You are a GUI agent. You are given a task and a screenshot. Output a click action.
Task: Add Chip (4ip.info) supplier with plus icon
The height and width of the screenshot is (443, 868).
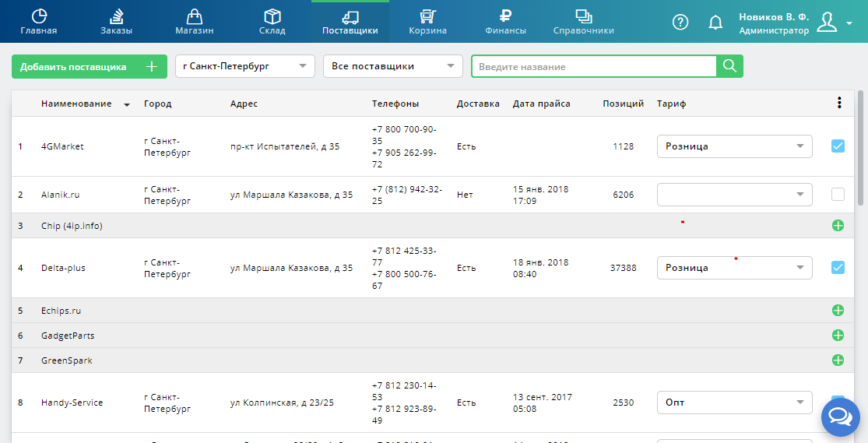tap(838, 225)
